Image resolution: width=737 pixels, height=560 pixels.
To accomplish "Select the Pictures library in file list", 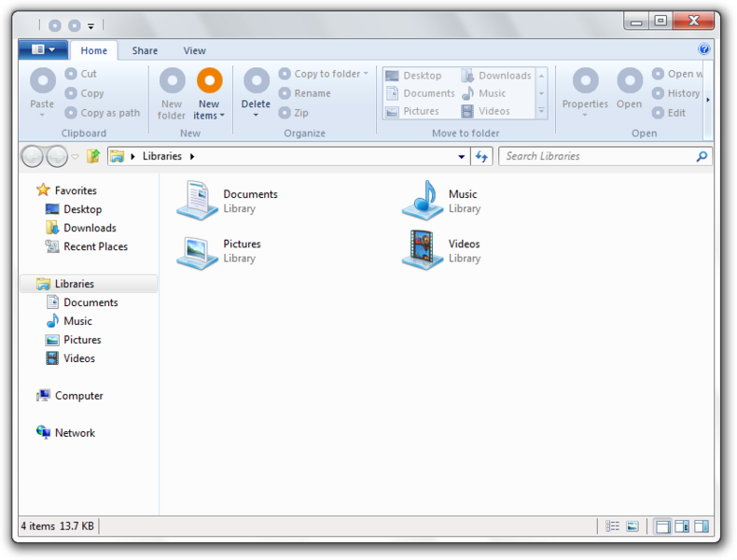I will 219,251.
